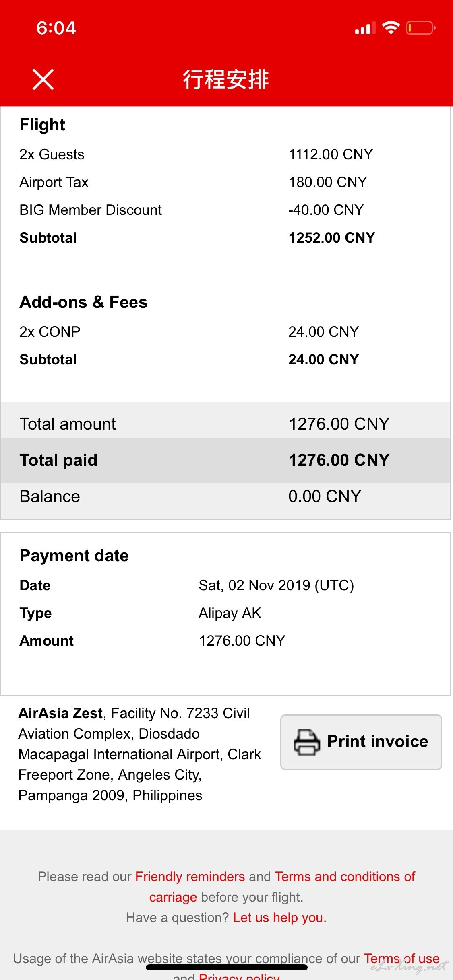Image resolution: width=453 pixels, height=980 pixels.
Task: Tap the AirAsia Zest address text
Action: pyautogui.click(x=140, y=754)
